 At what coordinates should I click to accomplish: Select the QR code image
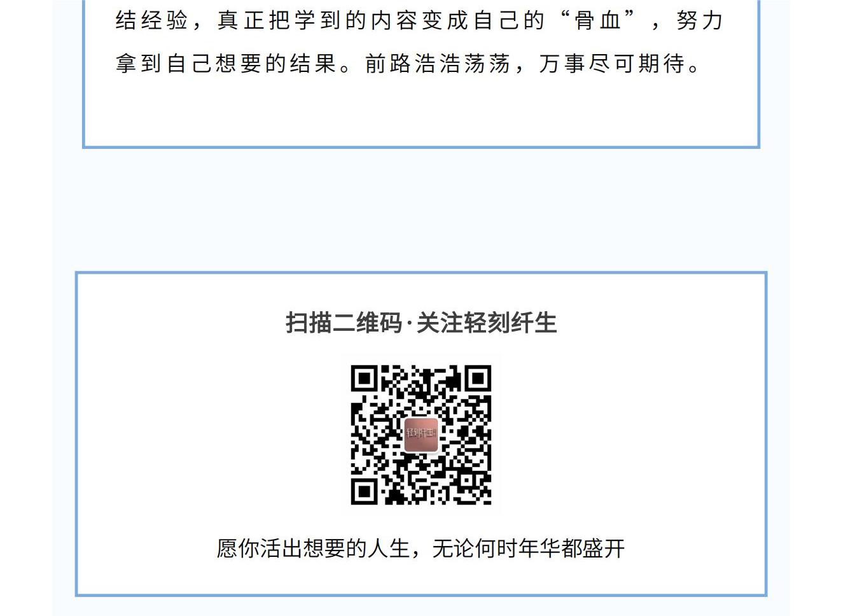[x=421, y=435]
